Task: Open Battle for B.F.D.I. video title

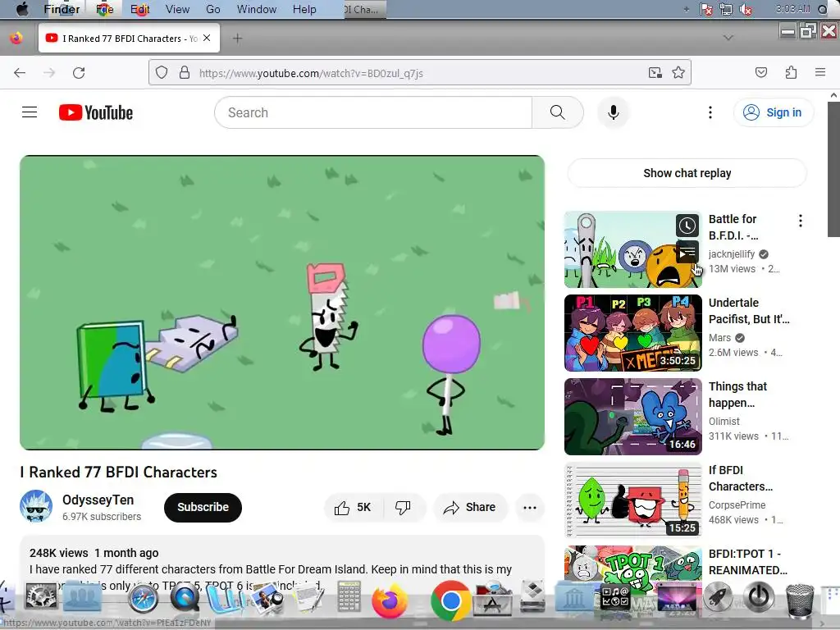Action: (733, 227)
